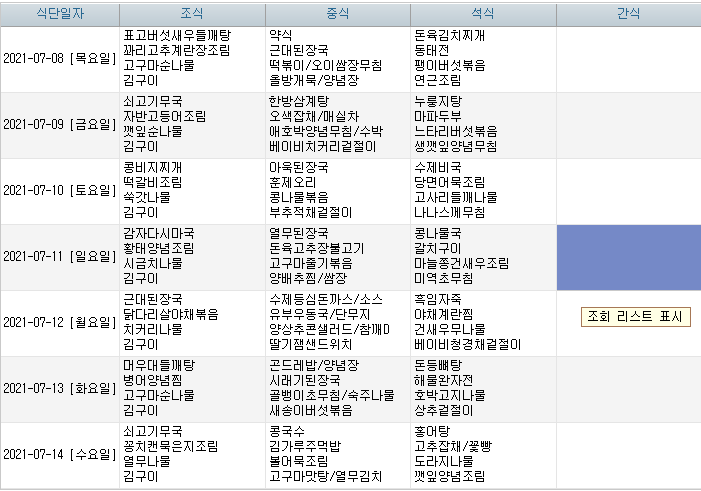Select the 중식 column header
Screen dimensions: 701x491
337,14
